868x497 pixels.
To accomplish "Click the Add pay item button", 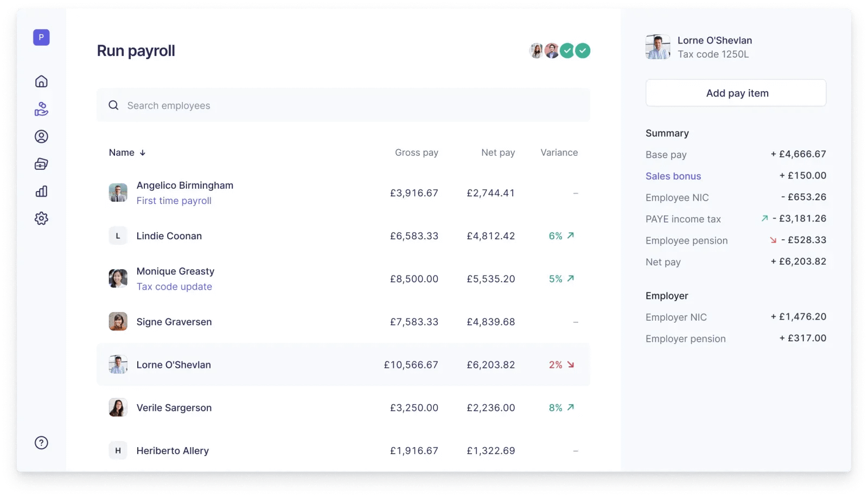I will [736, 93].
